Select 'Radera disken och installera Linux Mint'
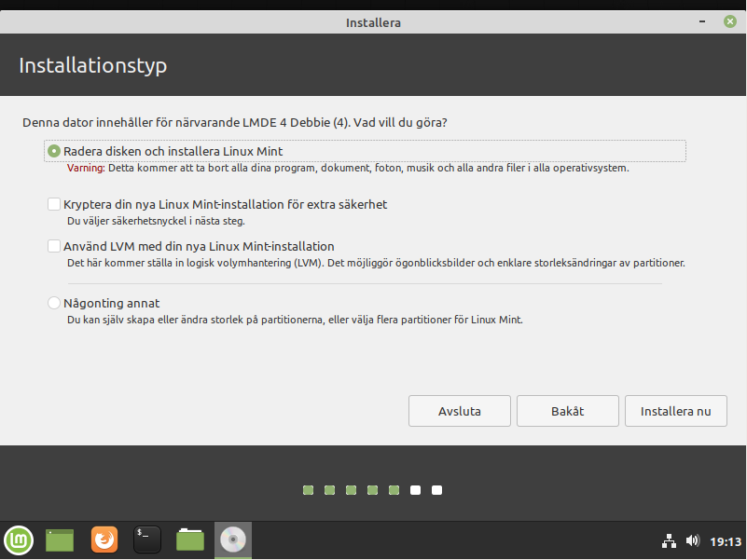Viewport: 747px width, 560px height. pyautogui.click(x=54, y=151)
